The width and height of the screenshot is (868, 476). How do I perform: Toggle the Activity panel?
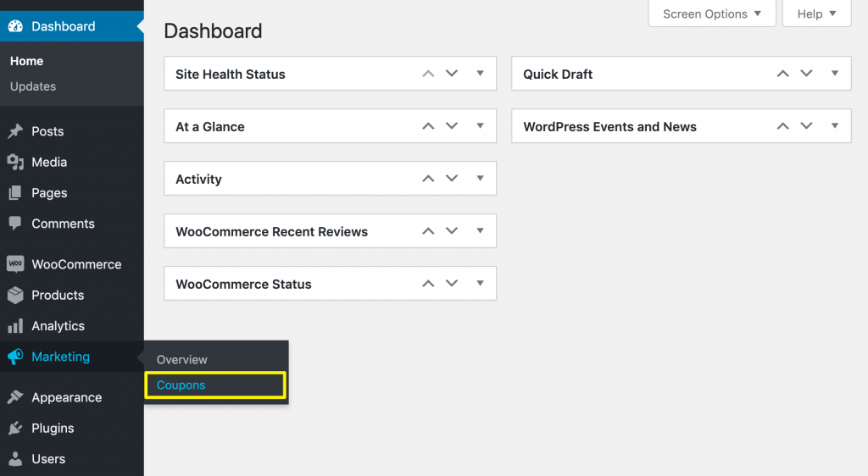[480, 179]
